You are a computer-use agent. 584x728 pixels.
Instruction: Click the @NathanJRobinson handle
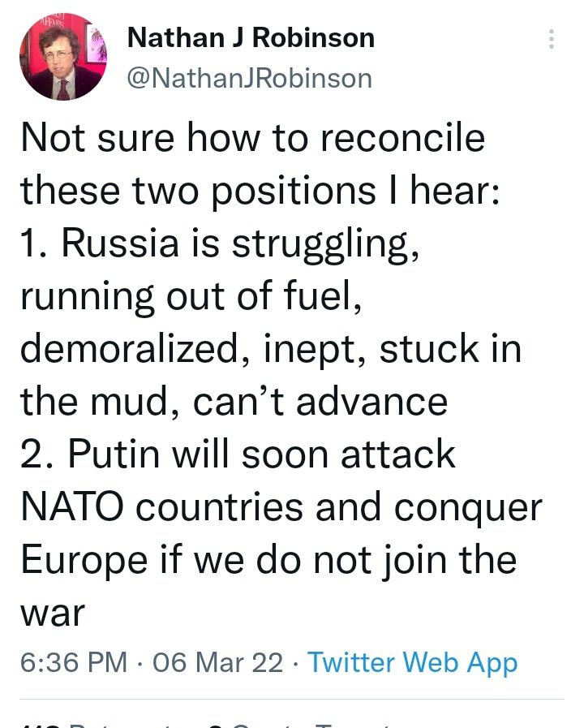250,78
